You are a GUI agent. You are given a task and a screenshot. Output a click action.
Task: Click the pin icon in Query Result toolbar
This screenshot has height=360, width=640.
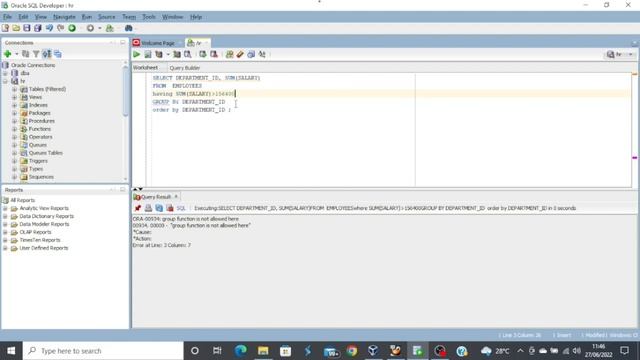click(x=138, y=208)
